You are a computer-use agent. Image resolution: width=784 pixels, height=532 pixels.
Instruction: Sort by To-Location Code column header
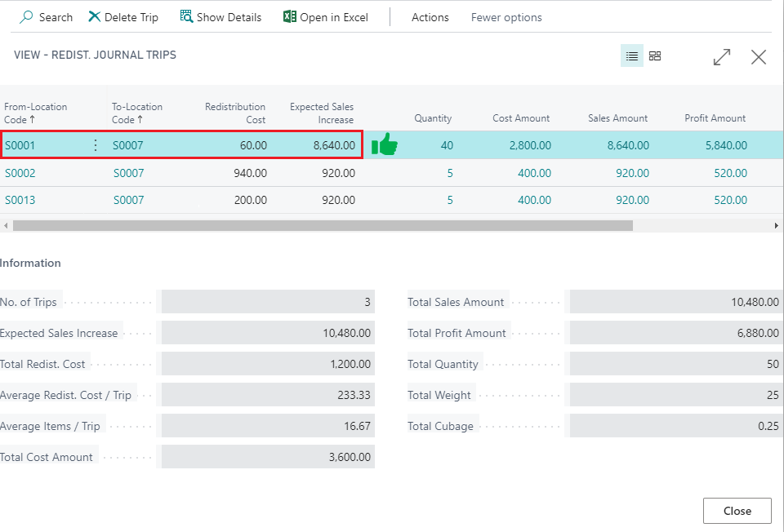pyautogui.click(x=137, y=113)
